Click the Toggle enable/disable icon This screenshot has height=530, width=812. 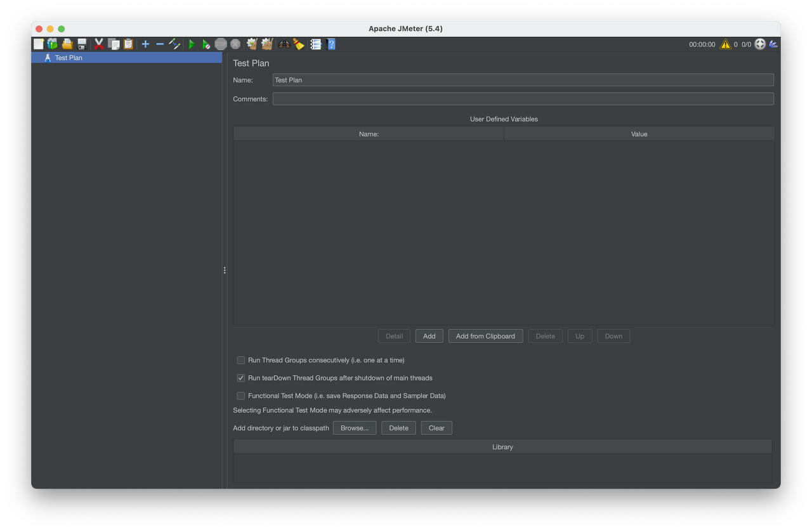point(174,44)
